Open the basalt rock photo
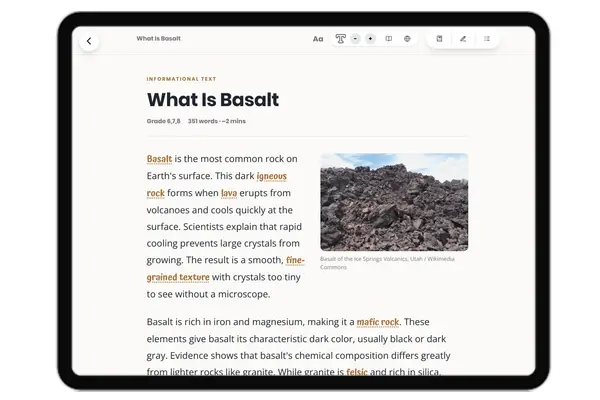The width and height of the screenshot is (600, 400). pyautogui.click(x=394, y=202)
